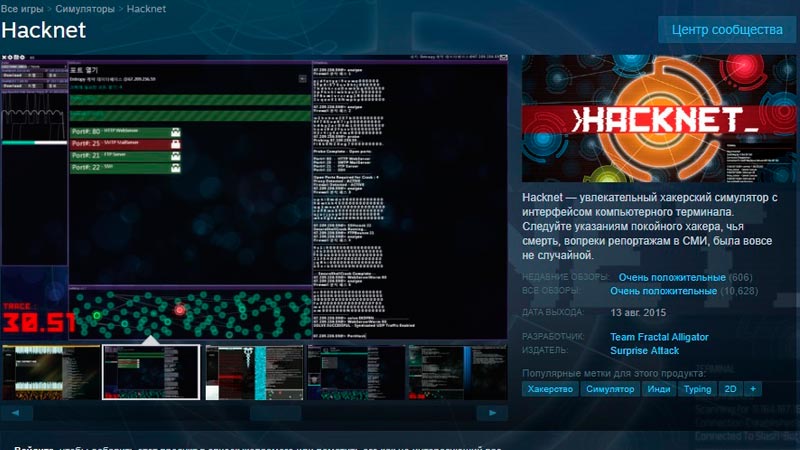Open recent reviews Очень положительные (606)
The image size is (800, 450).
coord(685,277)
